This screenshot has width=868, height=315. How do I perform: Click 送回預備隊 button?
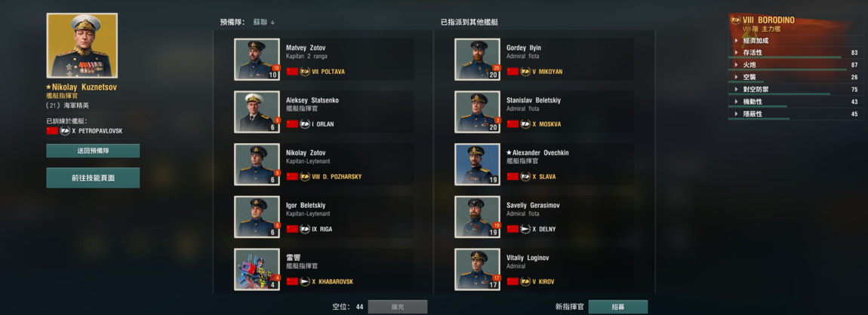[93, 151]
